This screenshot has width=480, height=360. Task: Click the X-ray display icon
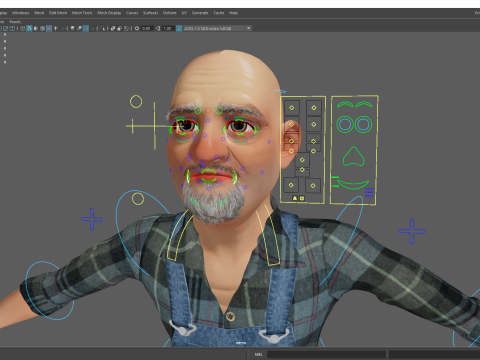coord(113,28)
